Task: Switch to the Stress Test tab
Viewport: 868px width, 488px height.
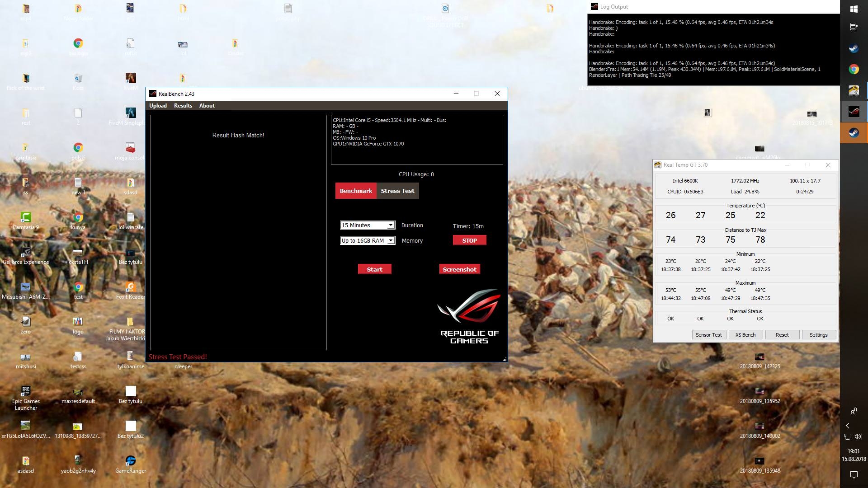Action: 397,191
